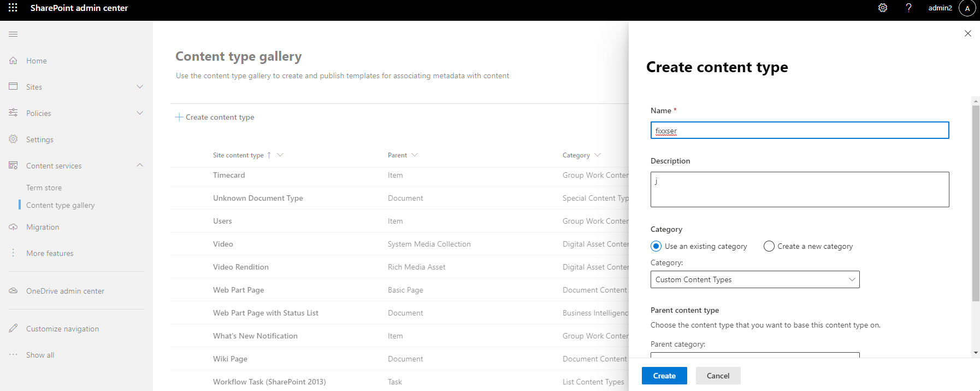Click Basic Page parent cell
Image resolution: width=980 pixels, height=391 pixels.
point(405,290)
